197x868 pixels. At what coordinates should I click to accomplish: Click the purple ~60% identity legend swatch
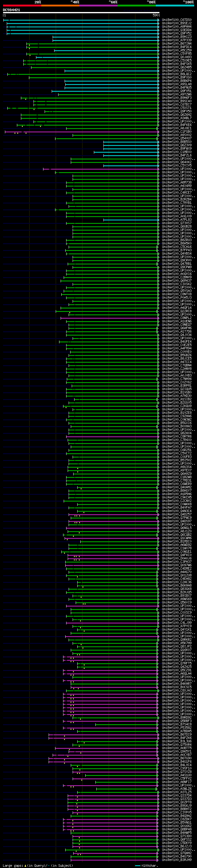[98, 6]
